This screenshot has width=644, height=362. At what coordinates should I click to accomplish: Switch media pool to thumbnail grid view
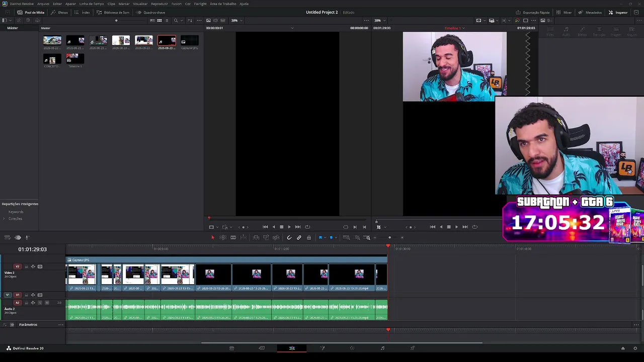pos(159,21)
